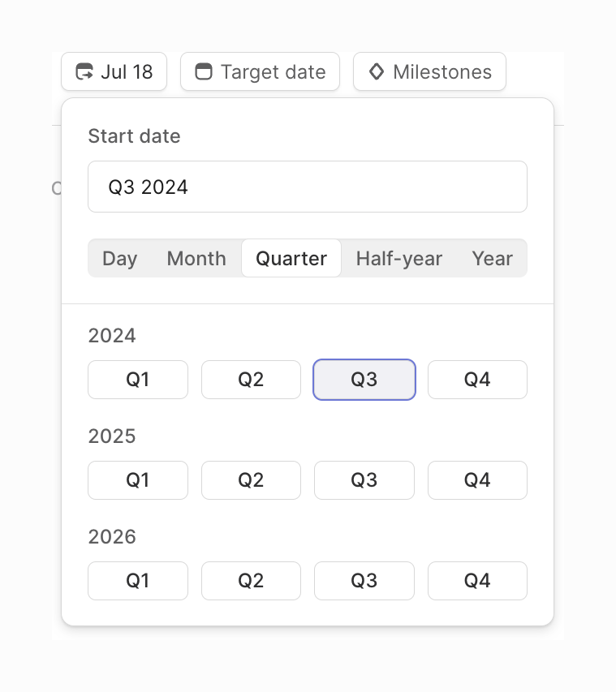
Task: Switch to Year granularity
Action: pos(492,258)
